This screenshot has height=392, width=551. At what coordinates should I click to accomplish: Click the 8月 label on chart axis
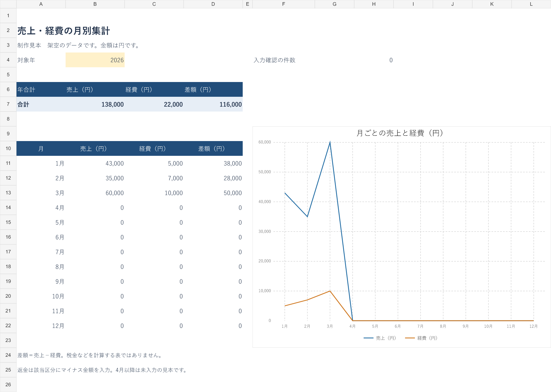click(x=443, y=326)
